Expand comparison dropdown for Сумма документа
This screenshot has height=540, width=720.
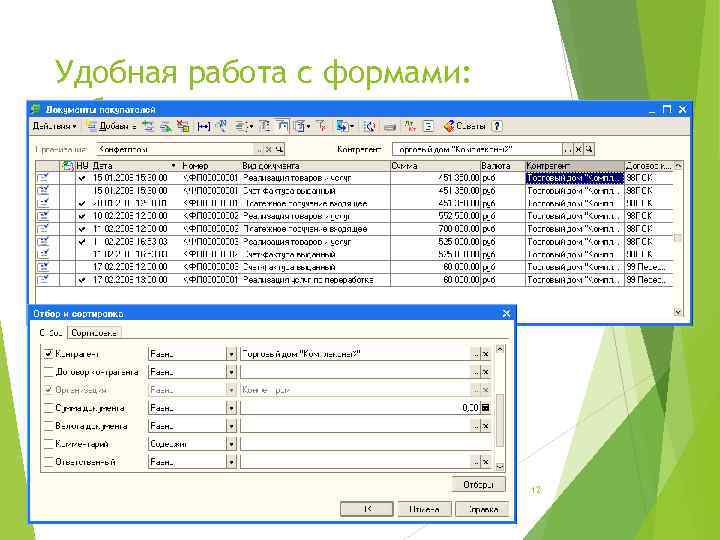click(231, 408)
